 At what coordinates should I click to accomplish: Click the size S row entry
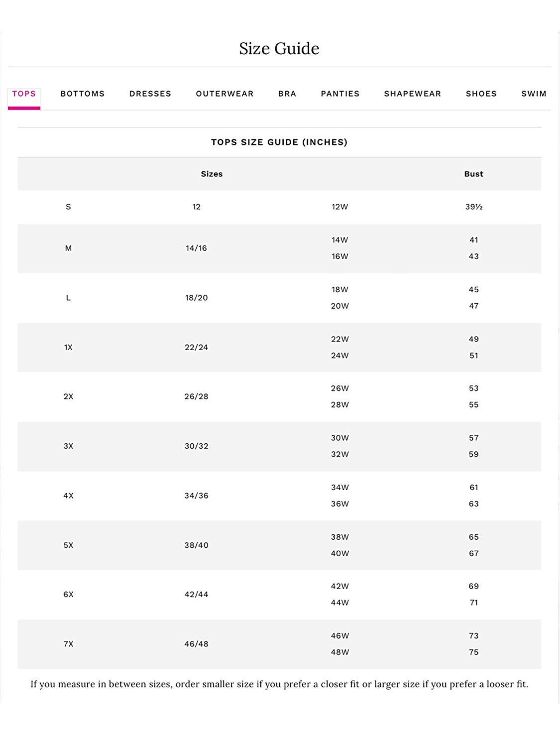[69, 206]
